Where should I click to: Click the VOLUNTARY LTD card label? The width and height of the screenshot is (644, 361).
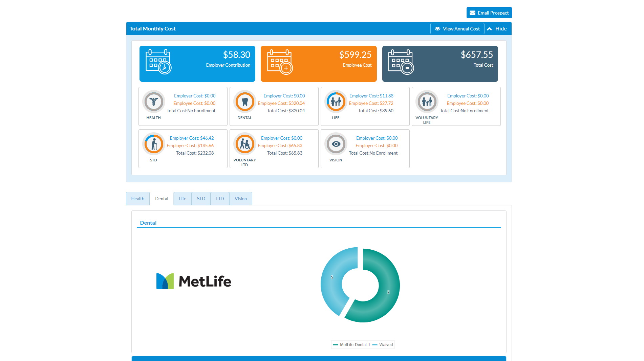244,162
